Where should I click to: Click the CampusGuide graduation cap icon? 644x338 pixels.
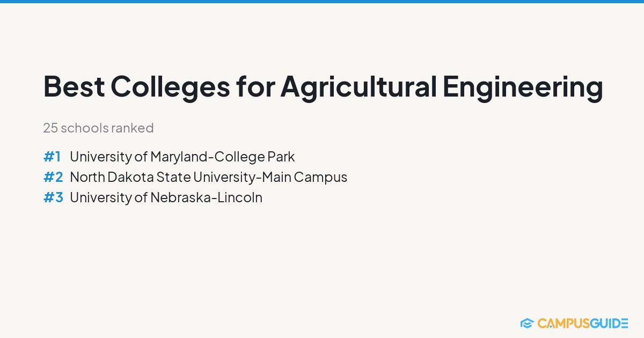[x=526, y=323]
